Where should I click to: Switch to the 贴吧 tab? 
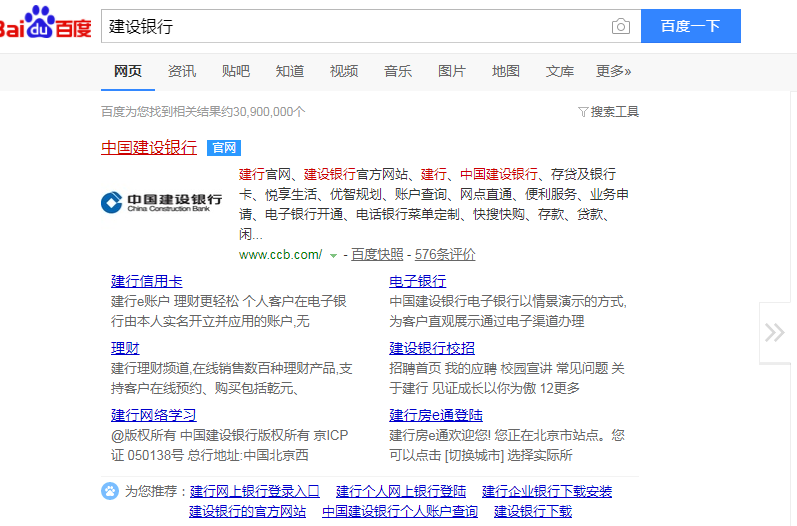236,71
